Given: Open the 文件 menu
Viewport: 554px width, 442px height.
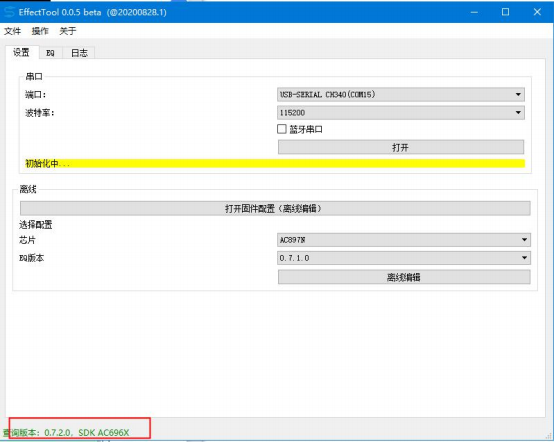Looking at the screenshot, I should (x=12, y=31).
